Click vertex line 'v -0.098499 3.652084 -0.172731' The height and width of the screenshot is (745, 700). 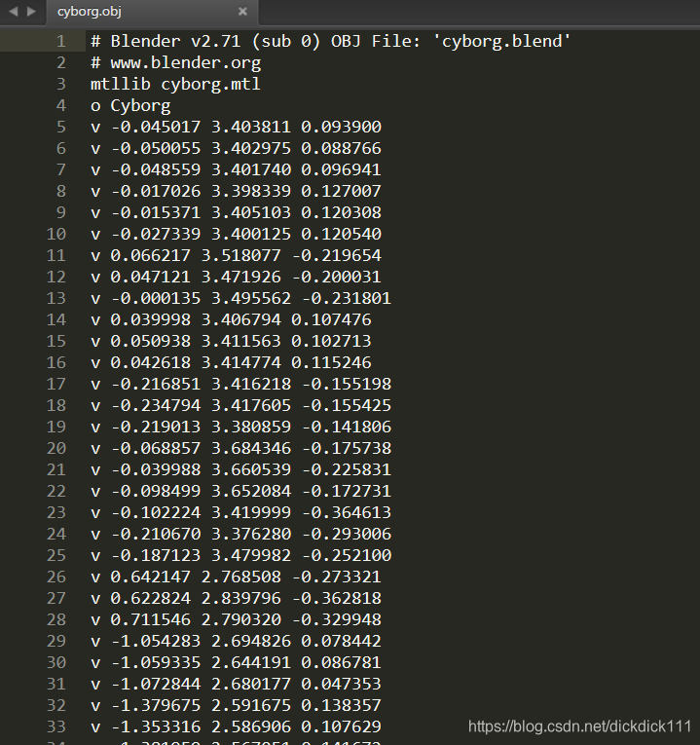coord(240,491)
